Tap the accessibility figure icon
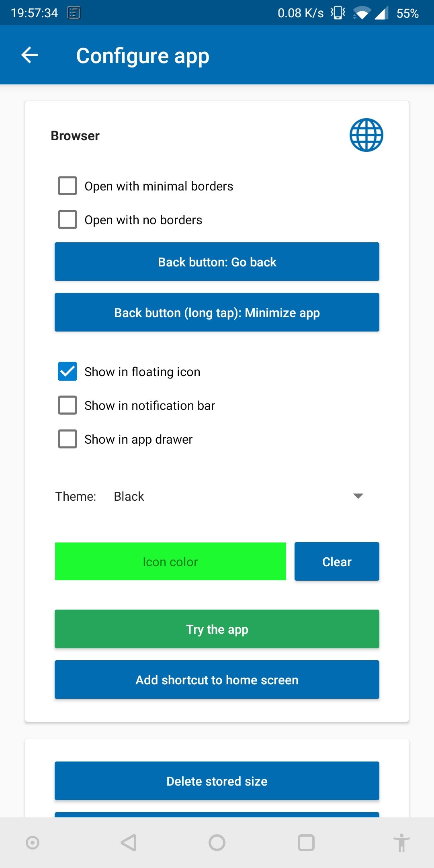 coord(401,843)
